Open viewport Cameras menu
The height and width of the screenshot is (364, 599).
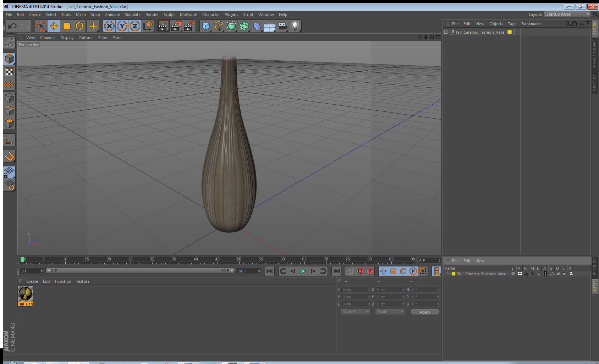coord(48,38)
